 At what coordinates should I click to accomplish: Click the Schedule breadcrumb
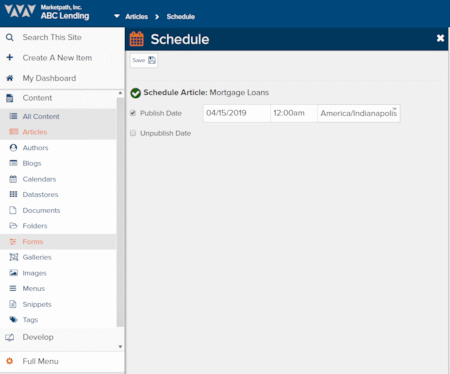(x=181, y=17)
